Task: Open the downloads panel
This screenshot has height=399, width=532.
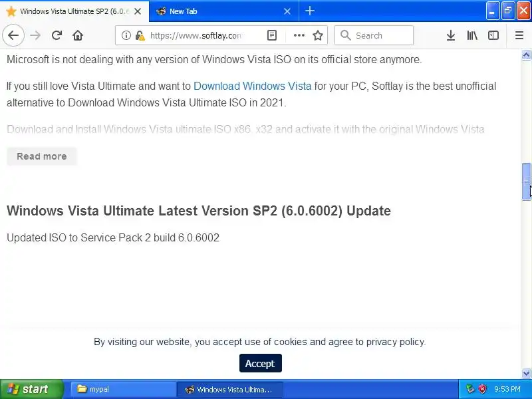Action: click(x=451, y=35)
